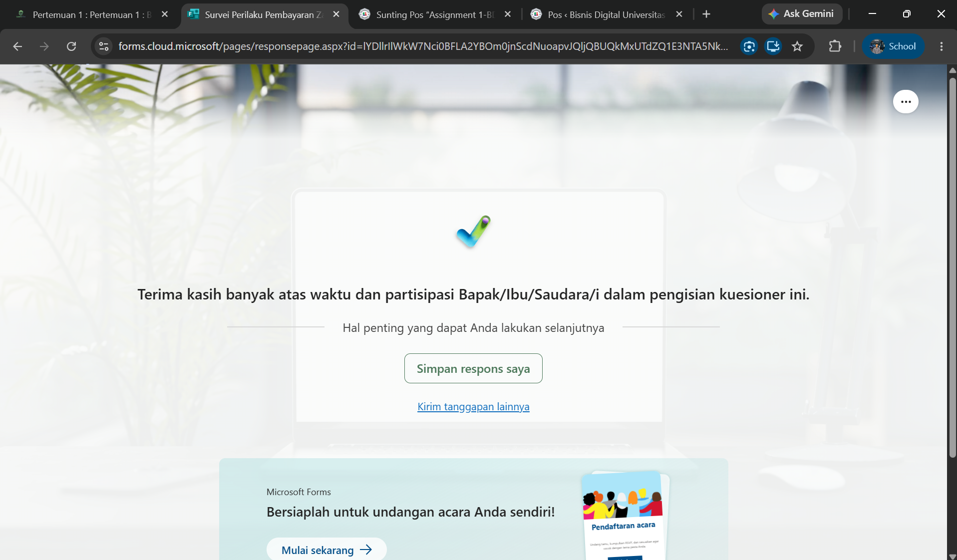Open the Extensions puzzle icon
957x560 pixels.
[835, 46]
